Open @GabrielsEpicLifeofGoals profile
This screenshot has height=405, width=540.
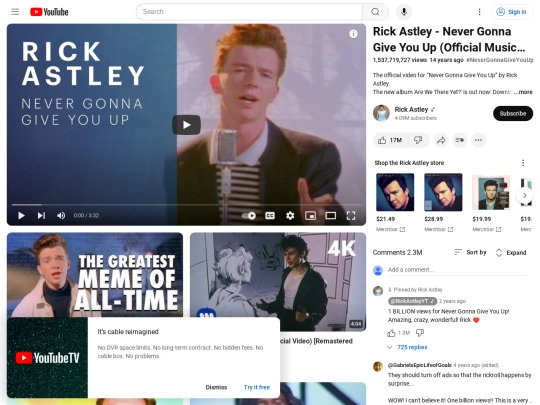point(419,365)
